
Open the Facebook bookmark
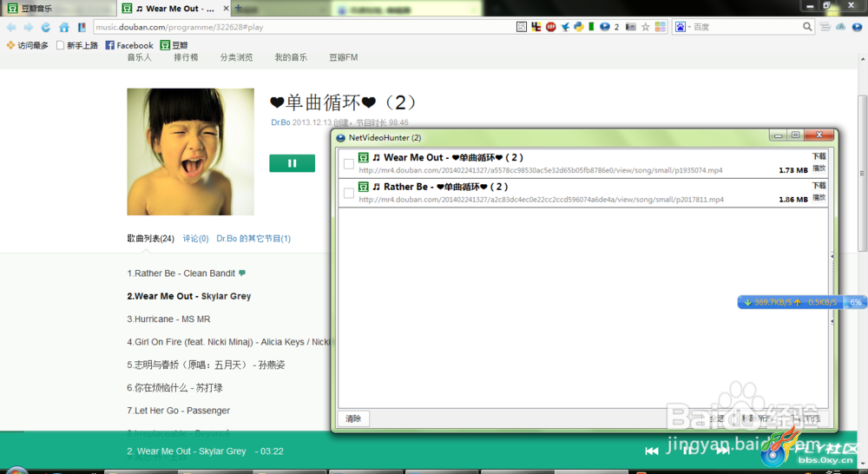point(129,45)
